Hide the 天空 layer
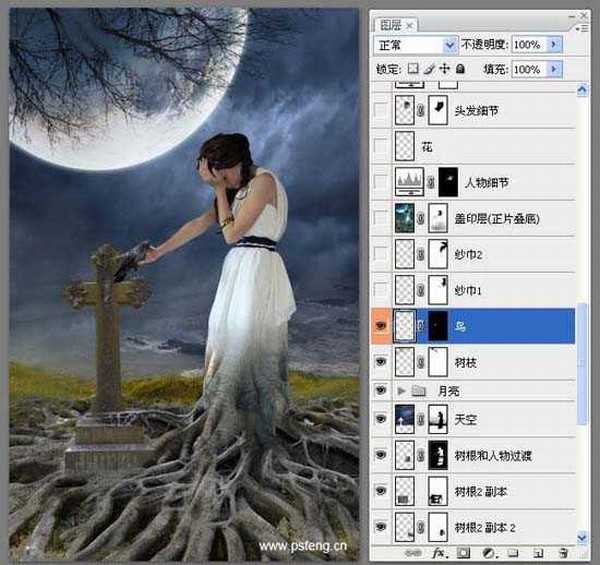600x565 pixels. [380, 420]
